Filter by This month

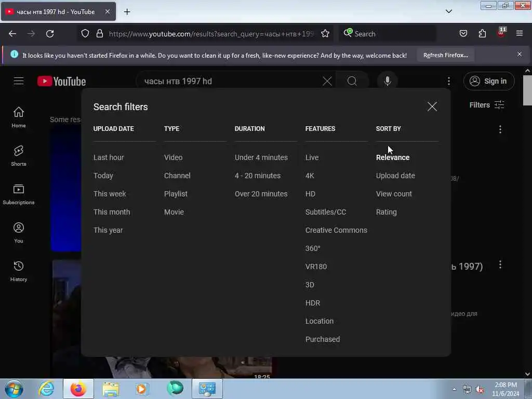pyautogui.click(x=112, y=212)
